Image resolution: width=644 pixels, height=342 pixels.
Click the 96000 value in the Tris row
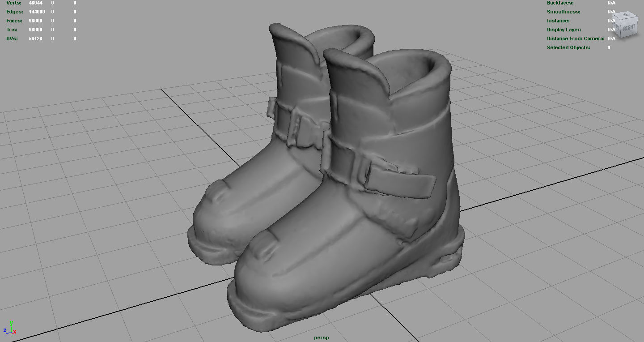36,30
